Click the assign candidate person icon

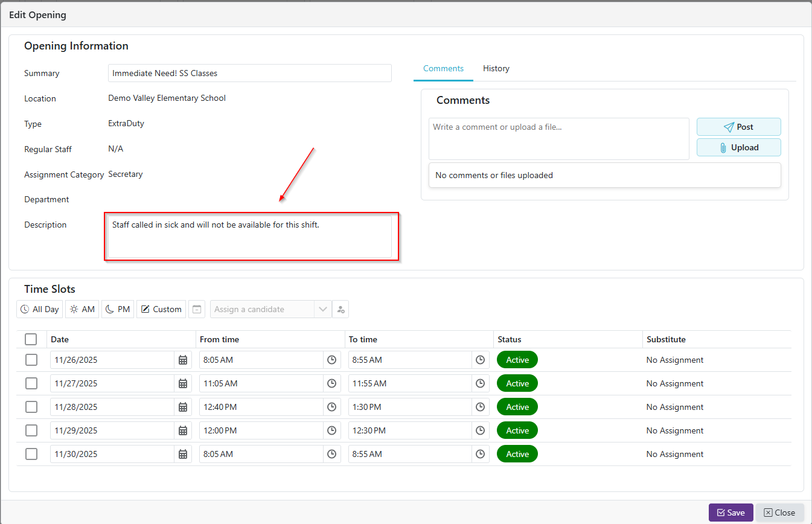(340, 309)
